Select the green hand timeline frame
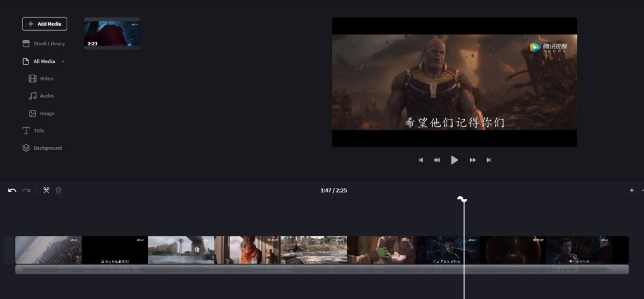 (380, 250)
